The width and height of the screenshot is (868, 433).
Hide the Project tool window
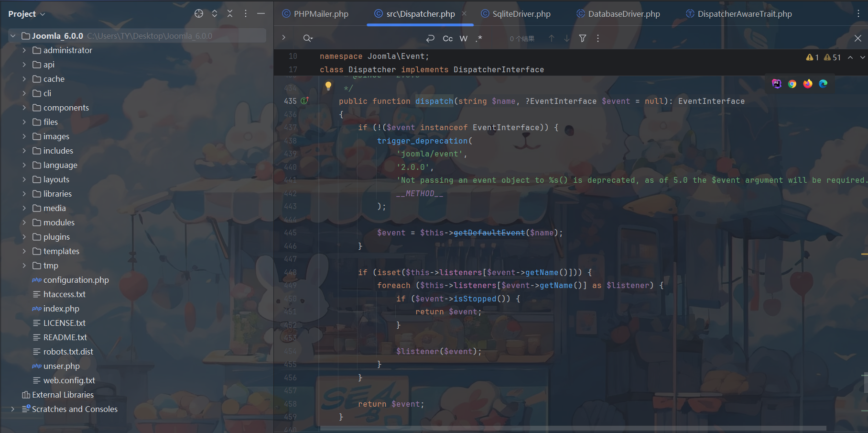pos(261,14)
